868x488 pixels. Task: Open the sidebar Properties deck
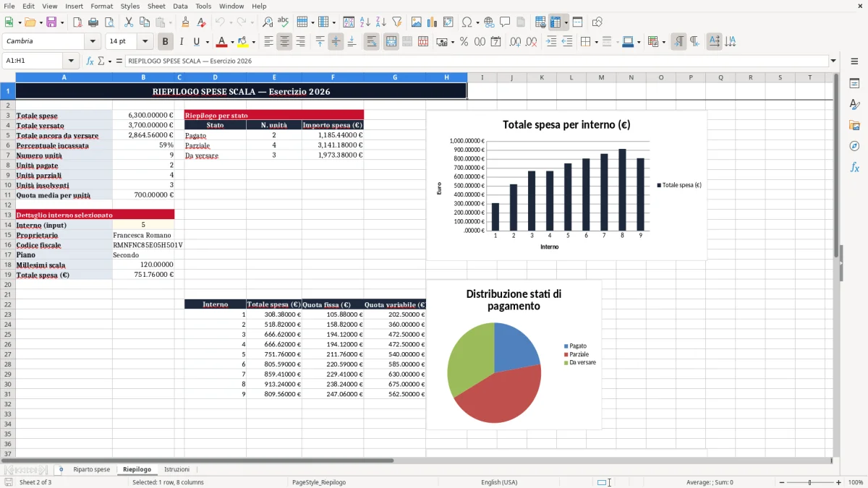pos(854,83)
